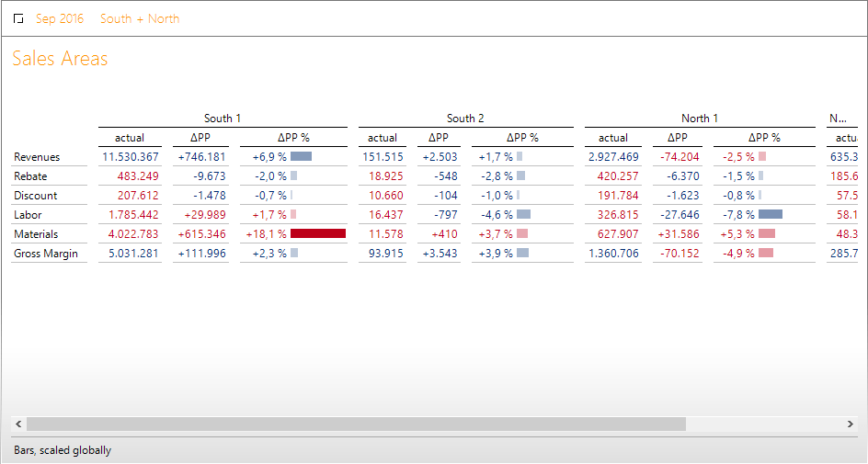Click the Bars, scaled globally status text

(x=63, y=450)
